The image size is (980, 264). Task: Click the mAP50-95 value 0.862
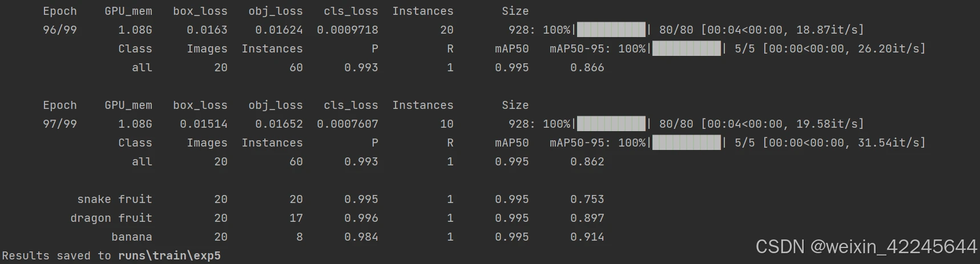587,161
